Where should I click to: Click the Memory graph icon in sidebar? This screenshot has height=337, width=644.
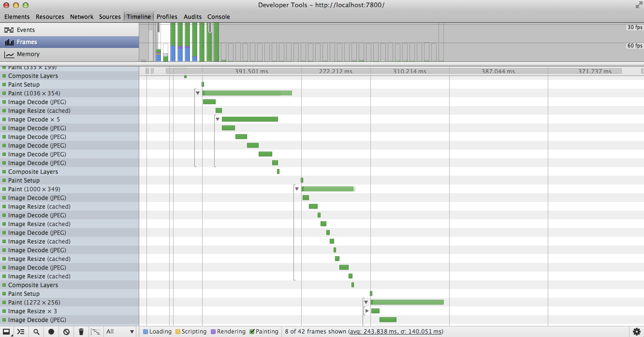[9, 54]
